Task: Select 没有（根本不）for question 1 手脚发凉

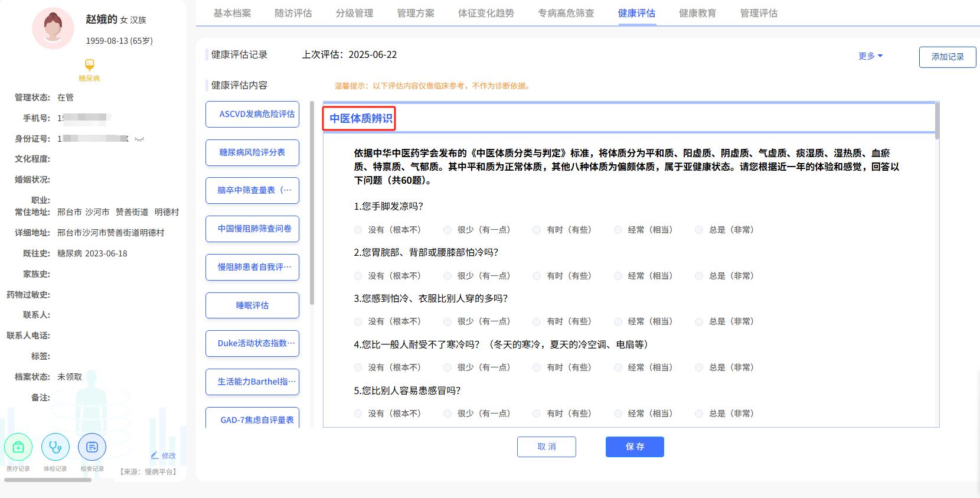Action: pyautogui.click(x=358, y=230)
